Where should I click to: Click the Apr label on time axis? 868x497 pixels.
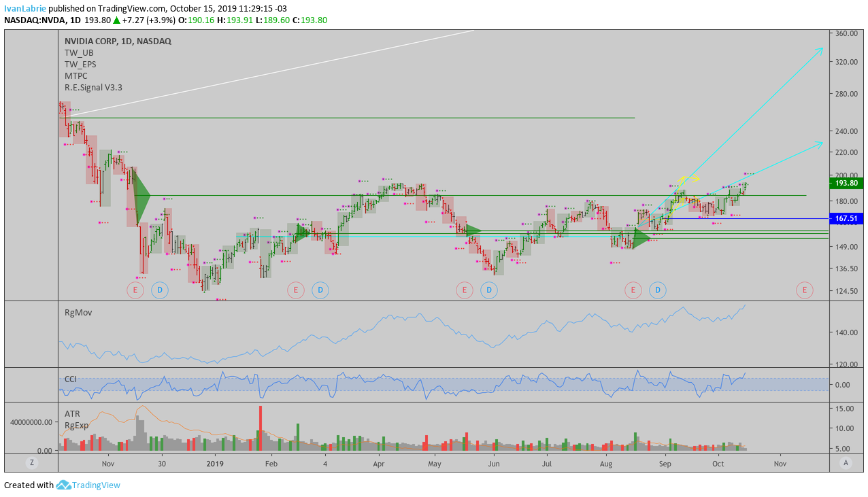coord(379,464)
